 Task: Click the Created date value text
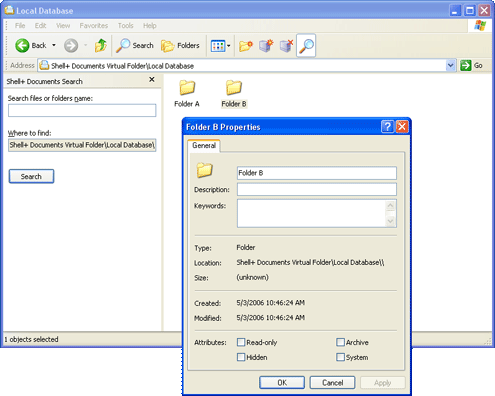(271, 303)
